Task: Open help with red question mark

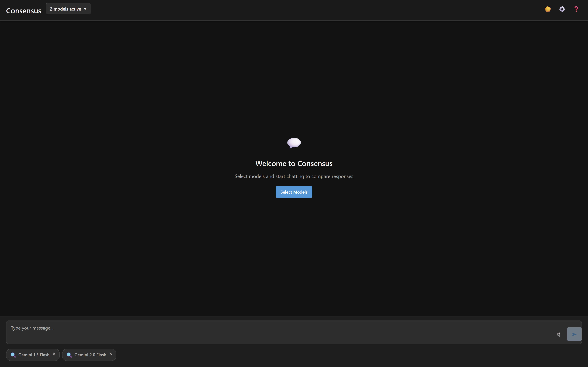Action: pos(576,9)
